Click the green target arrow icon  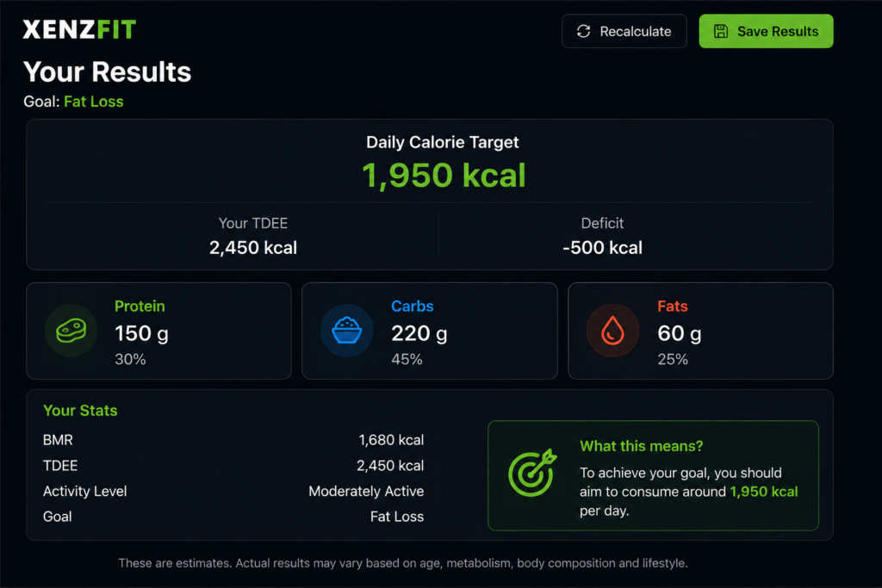click(x=532, y=473)
